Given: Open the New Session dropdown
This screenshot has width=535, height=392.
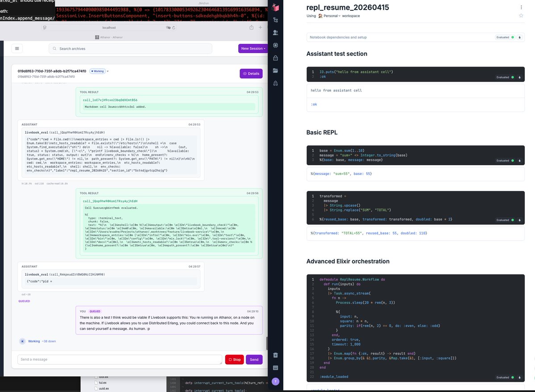Looking at the screenshot, I should 253,49.
